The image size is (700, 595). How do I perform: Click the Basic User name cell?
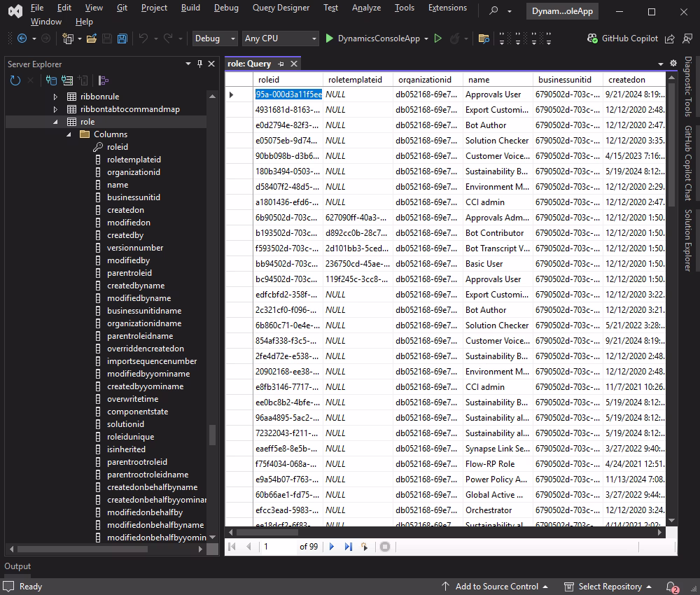click(498, 264)
